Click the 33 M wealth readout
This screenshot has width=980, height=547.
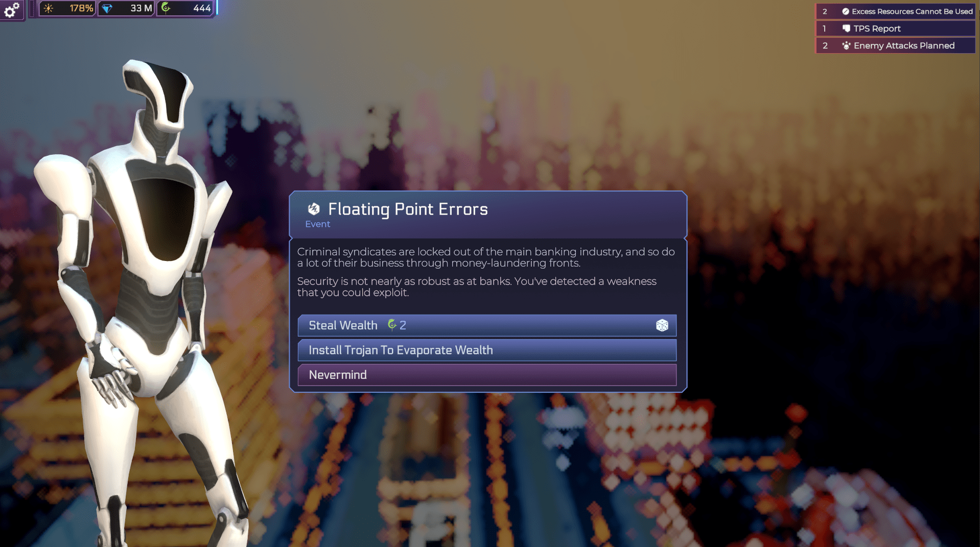pyautogui.click(x=141, y=8)
